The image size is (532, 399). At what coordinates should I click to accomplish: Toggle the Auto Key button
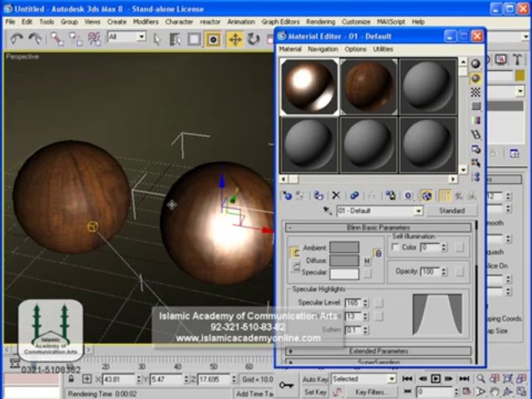(x=315, y=379)
